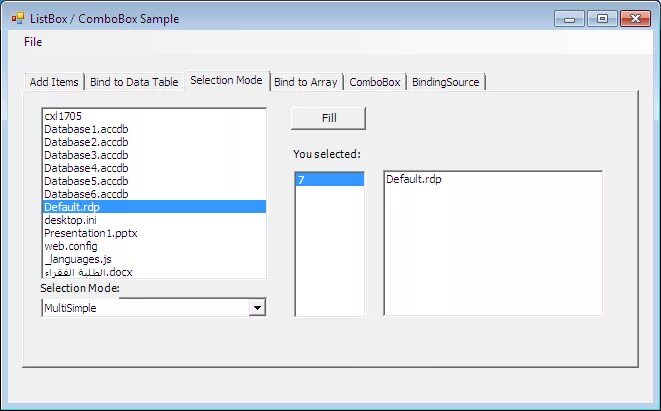The width and height of the screenshot is (661, 411).
Task: Click index 7 in selected indices list
Action: (330, 180)
